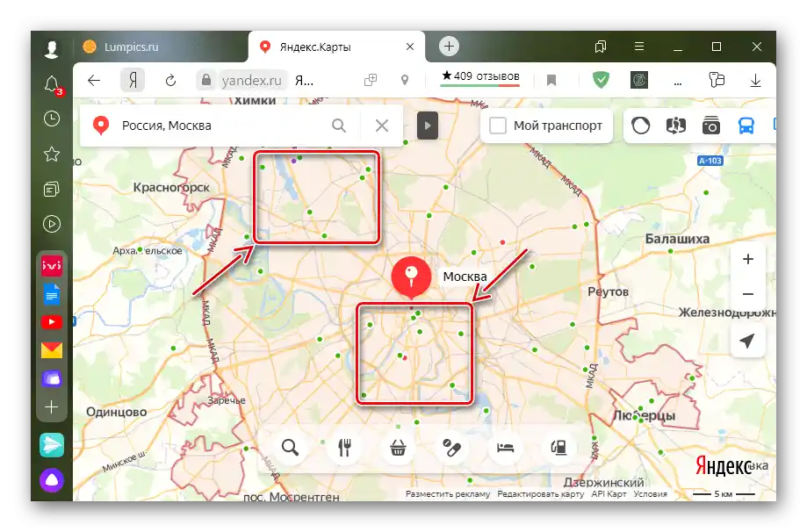Open the messenger paper plane icon
807x532 pixels.
pyautogui.click(x=52, y=445)
